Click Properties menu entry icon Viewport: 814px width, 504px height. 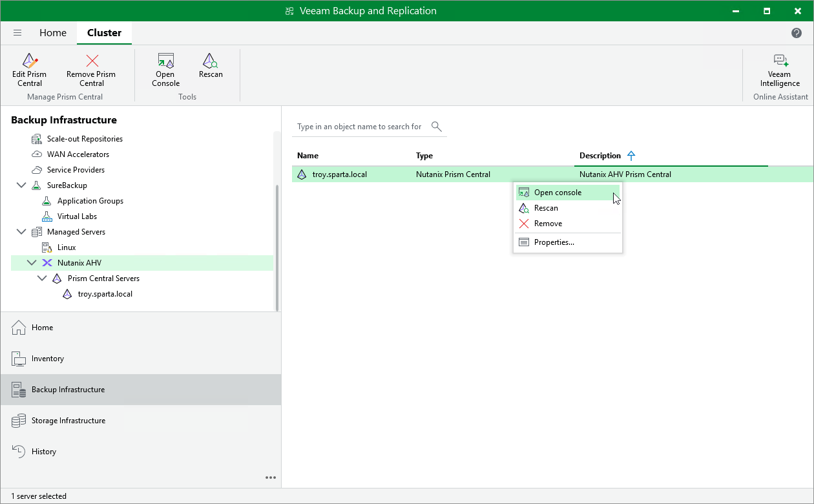(x=524, y=242)
